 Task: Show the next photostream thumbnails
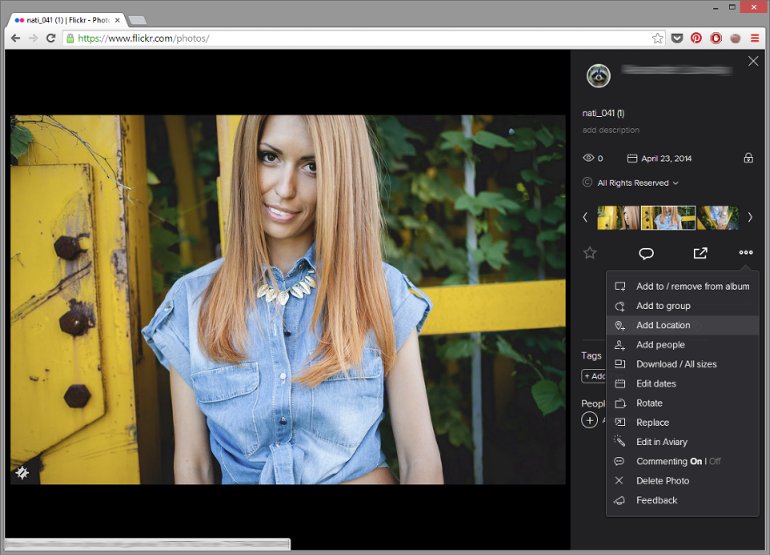click(x=750, y=217)
